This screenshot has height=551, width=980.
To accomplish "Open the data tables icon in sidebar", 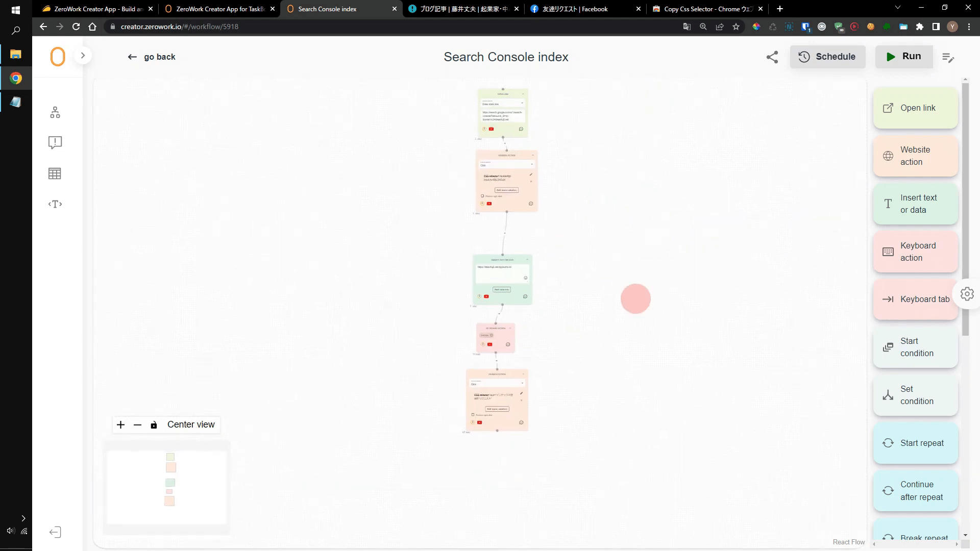I will 55,173.
